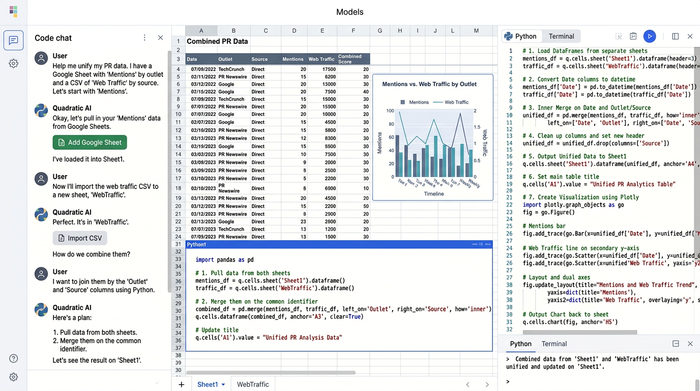Click the 'Web Traffic' table header cell
Screen dimensions: 700x391
[x=321, y=59]
